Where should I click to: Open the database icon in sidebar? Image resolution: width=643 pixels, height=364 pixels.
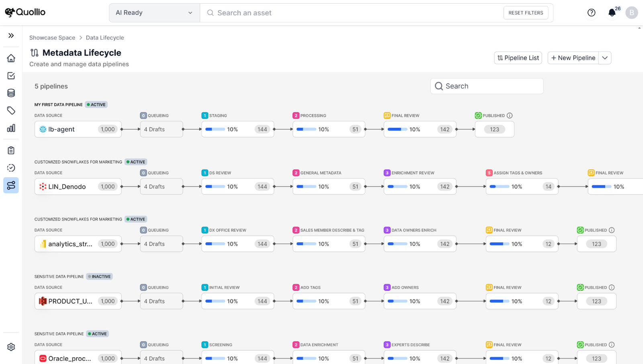11,93
